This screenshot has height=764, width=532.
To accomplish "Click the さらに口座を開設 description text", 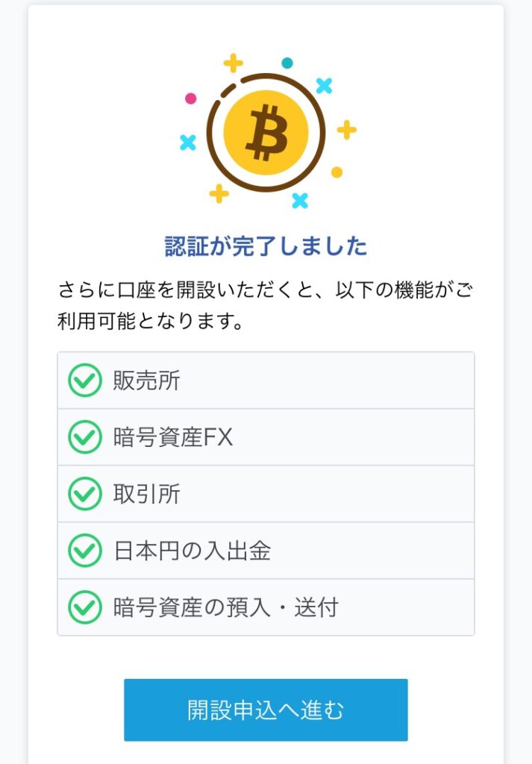I will pyautogui.click(x=266, y=305).
